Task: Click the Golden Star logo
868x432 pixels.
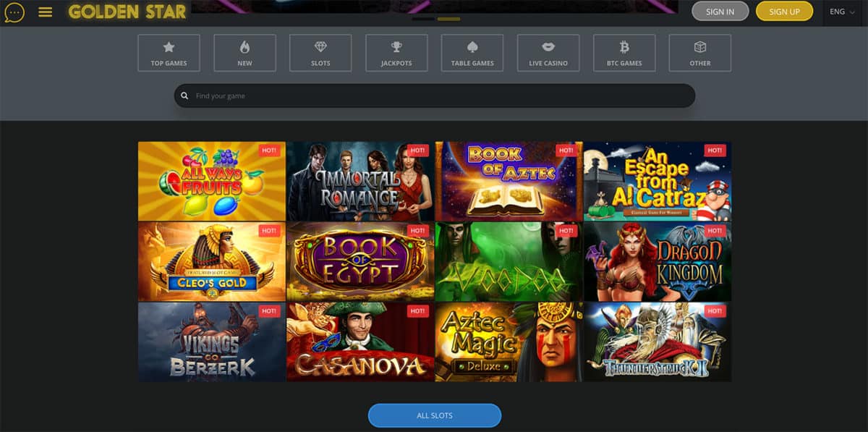Action: tap(127, 12)
